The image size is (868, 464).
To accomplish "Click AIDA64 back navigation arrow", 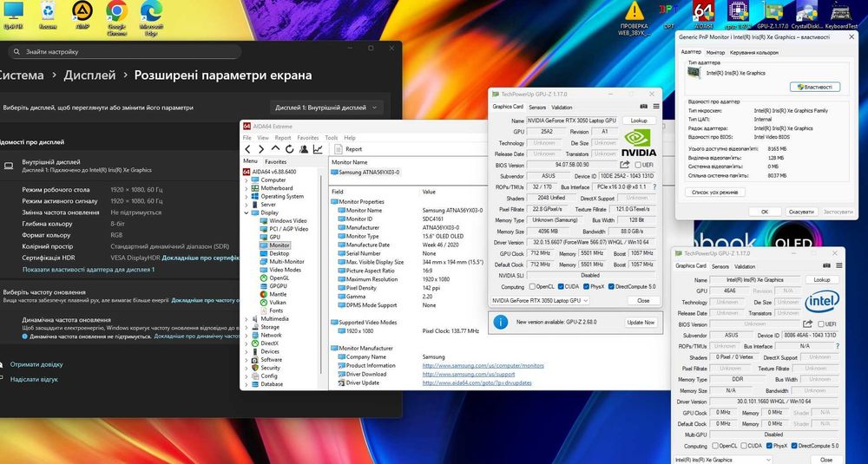I will tap(247, 149).
